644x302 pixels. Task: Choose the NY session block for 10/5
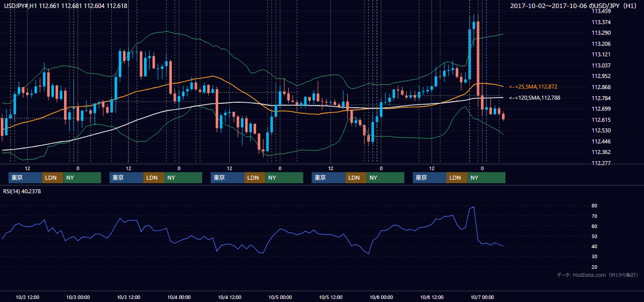(385, 178)
